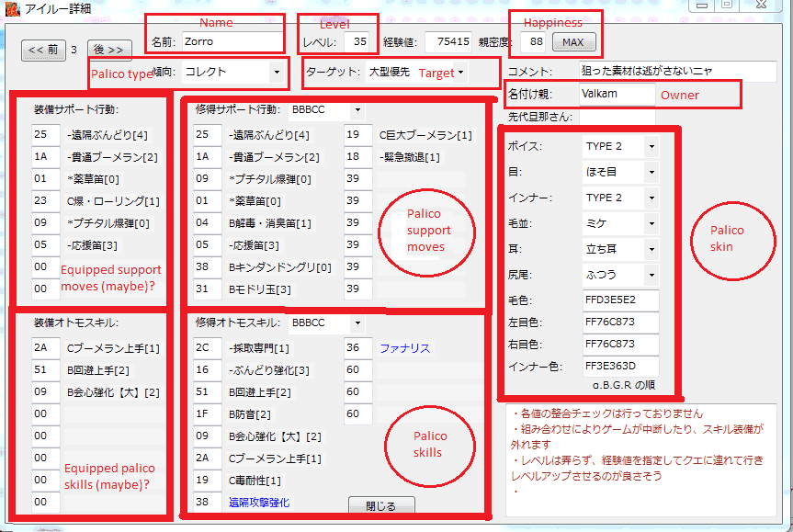Click learned support code field 38
Viewport: 793px width, 532px height.
pyautogui.click(x=208, y=267)
